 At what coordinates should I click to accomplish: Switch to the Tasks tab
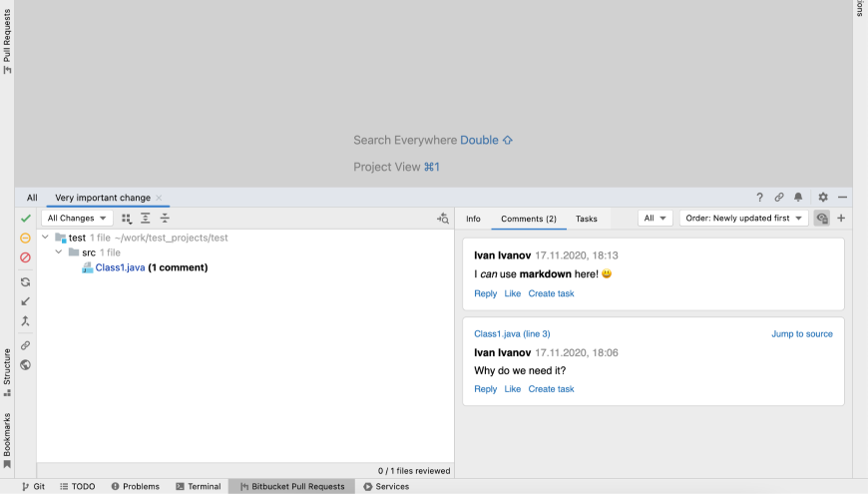coord(587,219)
